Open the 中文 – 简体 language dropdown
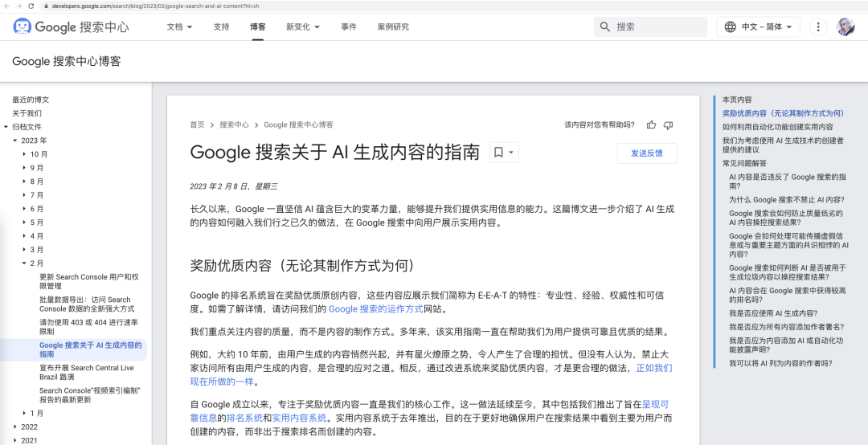This screenshot has width=868, height=445. coord(757,27)
